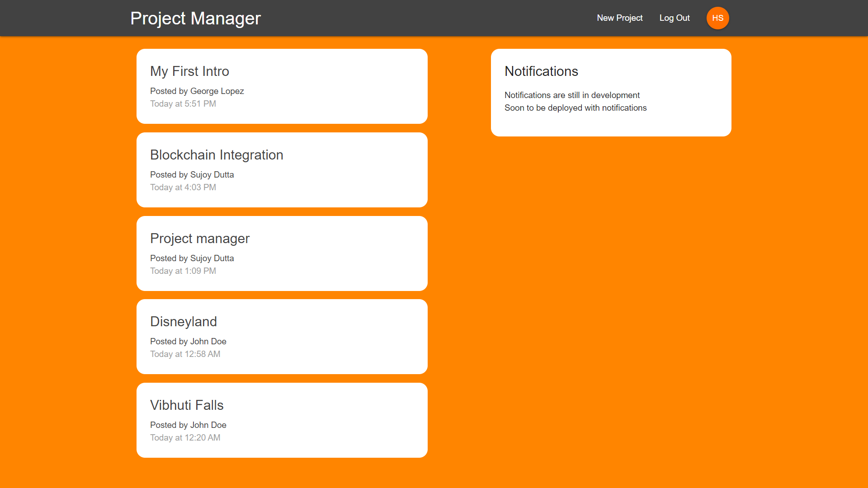
Task: Click 'Notifications are still in development' text
Action: click(572, 95)
